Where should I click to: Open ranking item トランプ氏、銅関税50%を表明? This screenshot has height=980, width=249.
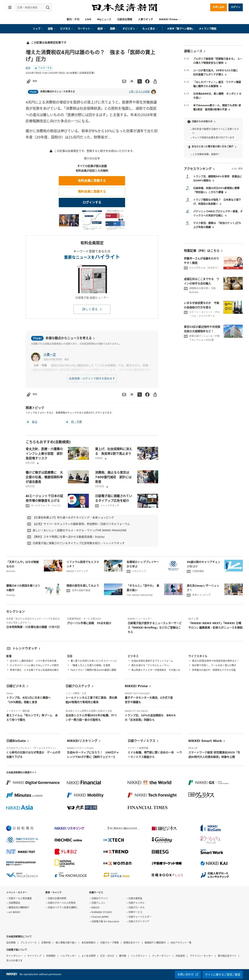click(x=217, y=178)
